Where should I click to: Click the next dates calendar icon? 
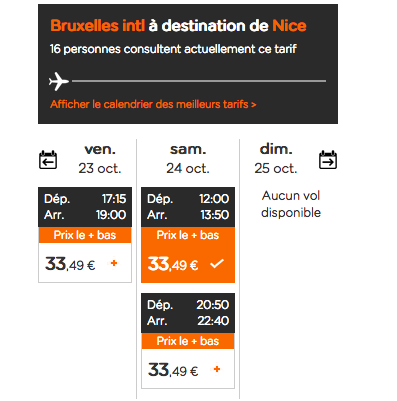328,160
